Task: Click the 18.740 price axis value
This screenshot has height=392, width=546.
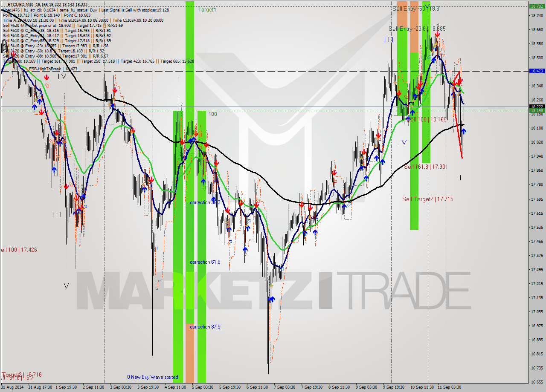Action: tap(536, 15)
